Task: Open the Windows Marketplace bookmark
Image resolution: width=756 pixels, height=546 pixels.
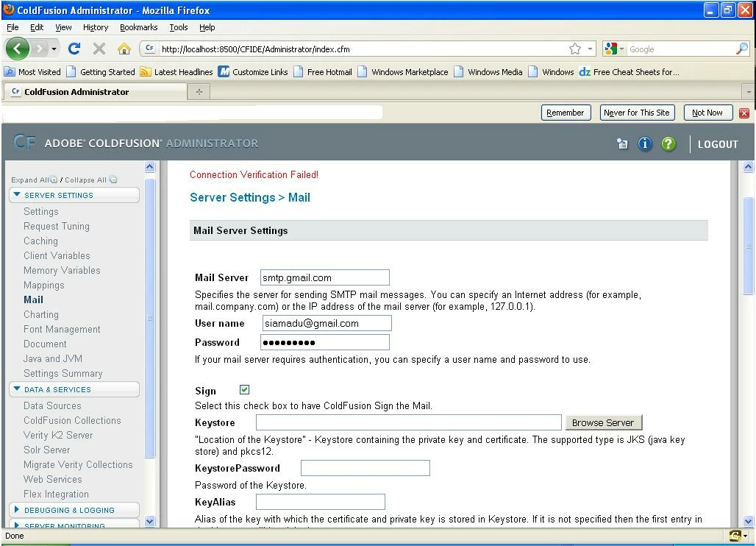Action: (402, 72)
